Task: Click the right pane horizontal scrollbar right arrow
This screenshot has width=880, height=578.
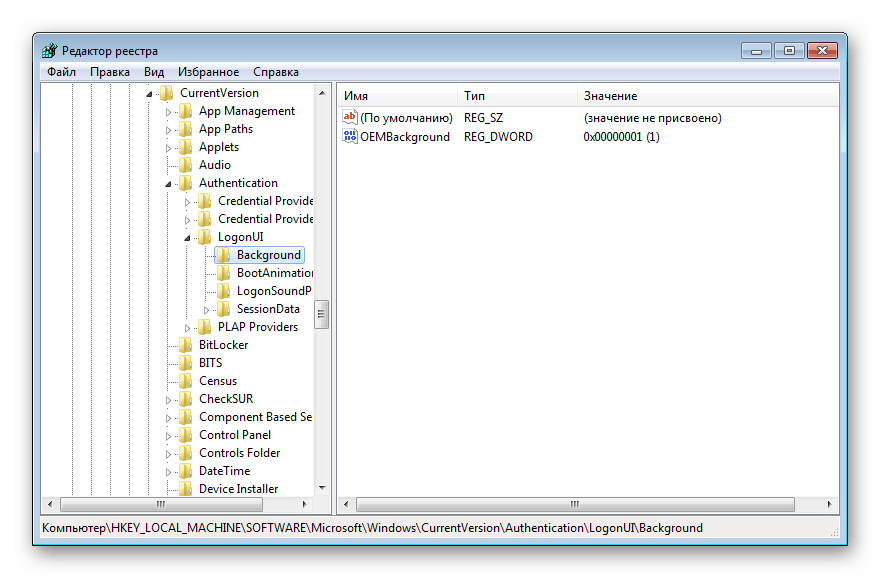Action: [831, 504]
